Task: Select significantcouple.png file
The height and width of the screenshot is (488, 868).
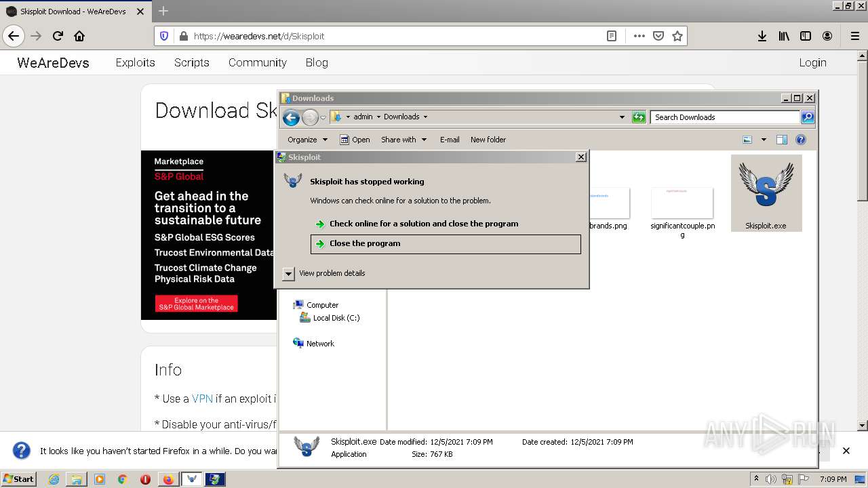Action: click(x=682, y=213)
